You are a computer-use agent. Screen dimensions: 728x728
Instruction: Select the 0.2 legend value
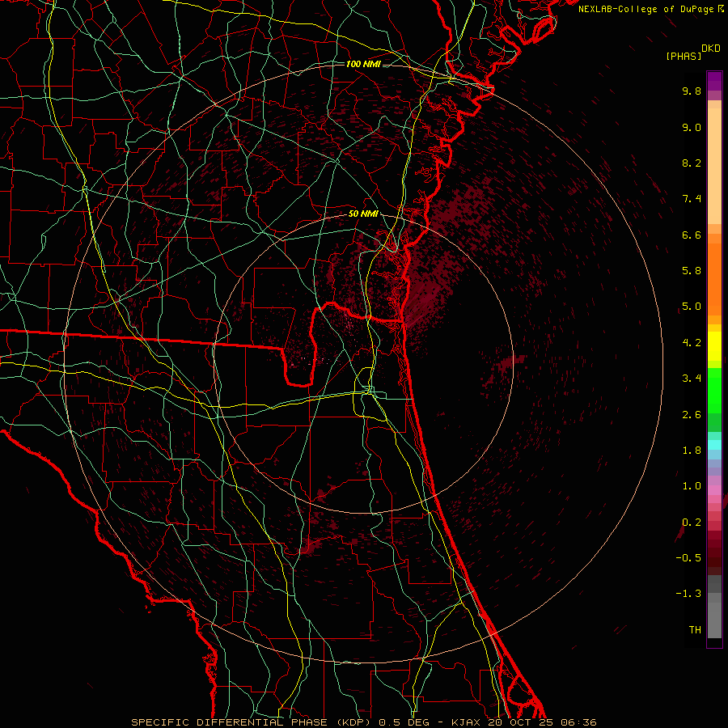coord(692,523)
